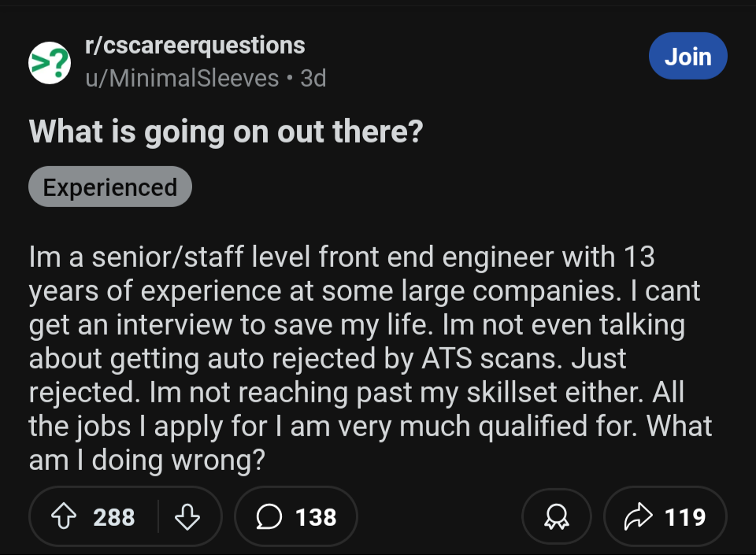Open the cscareerquestions subreddit avatar icon
The image size is (756, 555).
[49, 62]
